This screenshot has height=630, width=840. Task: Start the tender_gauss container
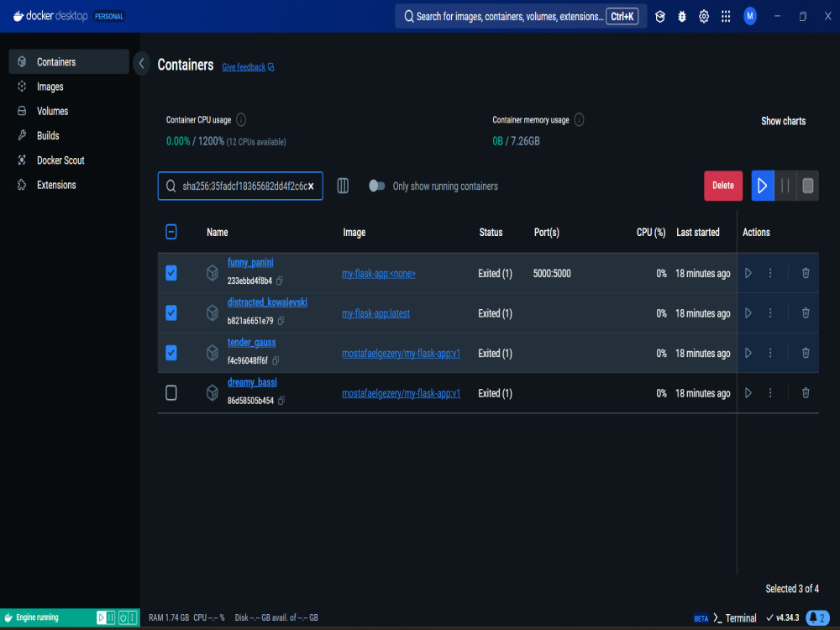tap(748, 353)
